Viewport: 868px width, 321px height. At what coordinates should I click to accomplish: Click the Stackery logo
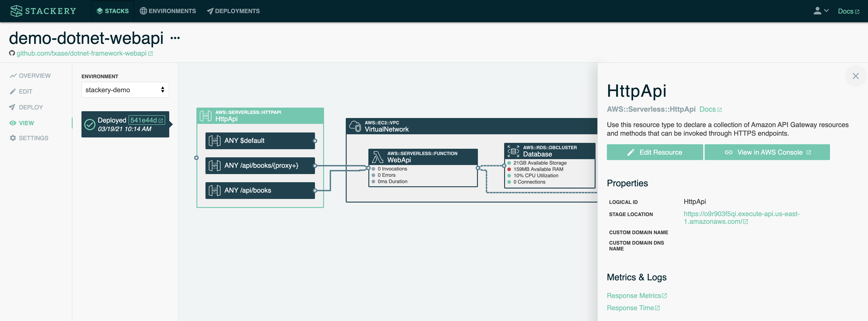click(43, 11)
